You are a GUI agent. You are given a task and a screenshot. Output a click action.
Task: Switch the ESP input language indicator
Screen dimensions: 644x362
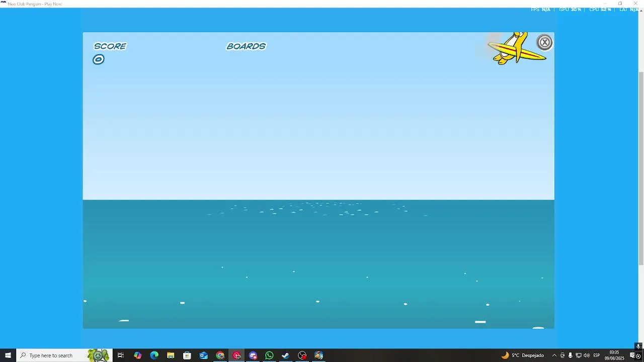coord(597,355)
